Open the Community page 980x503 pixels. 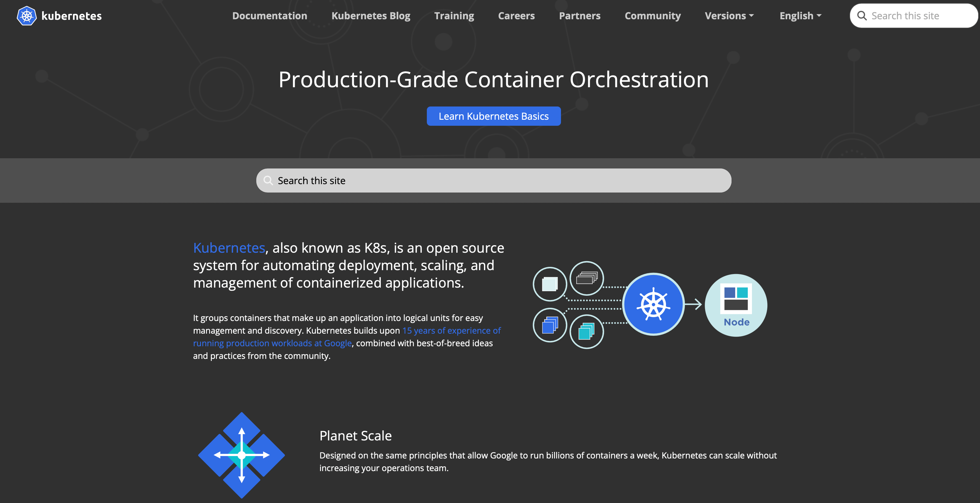652,16
